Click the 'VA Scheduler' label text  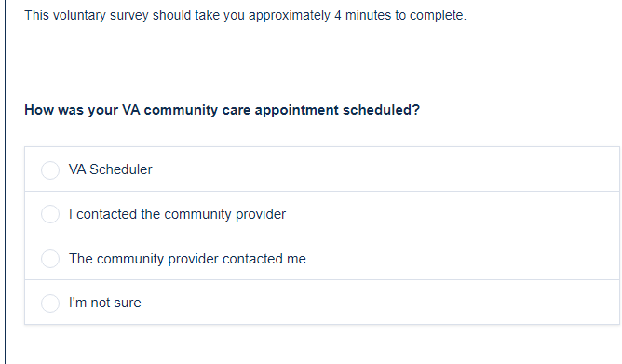pyautogui.click(x=110, y=169)
